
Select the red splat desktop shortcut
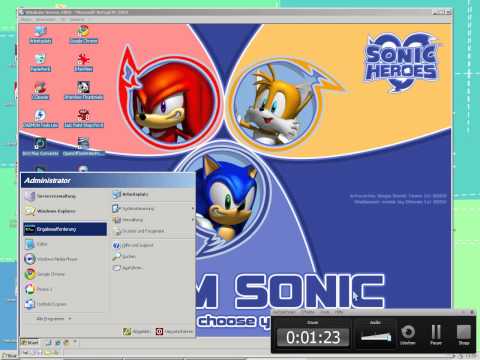tap(83, 63)
